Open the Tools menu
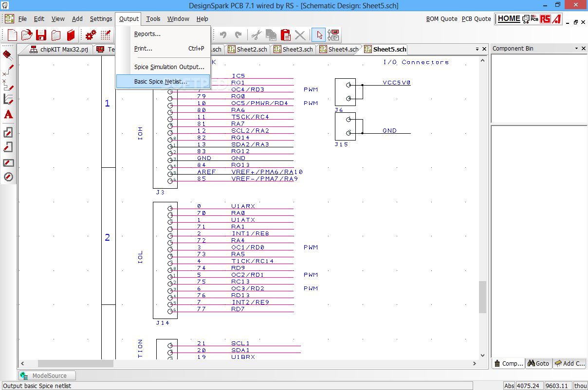 pos(153,19)
